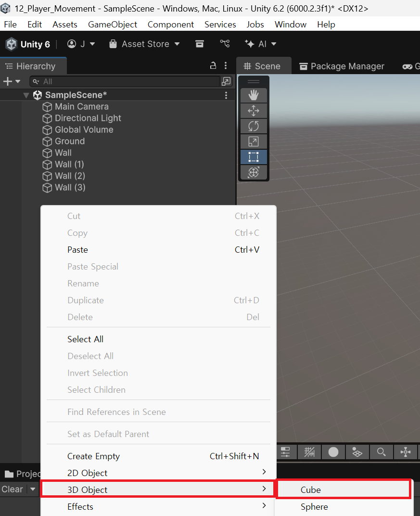Select Ground object in Hierarchy
This screenshot has width=420, height=516.
[70, 141]
